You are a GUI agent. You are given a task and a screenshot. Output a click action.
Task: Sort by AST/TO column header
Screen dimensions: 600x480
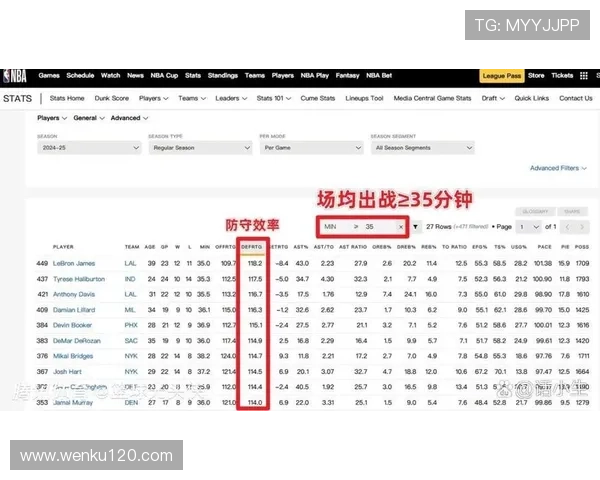tap(324, 247)
